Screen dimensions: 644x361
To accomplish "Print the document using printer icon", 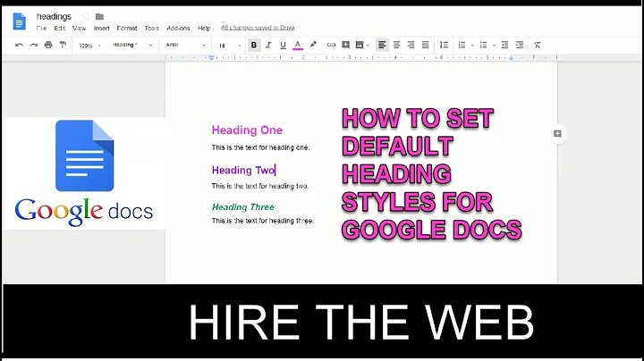I will point(48,45).
